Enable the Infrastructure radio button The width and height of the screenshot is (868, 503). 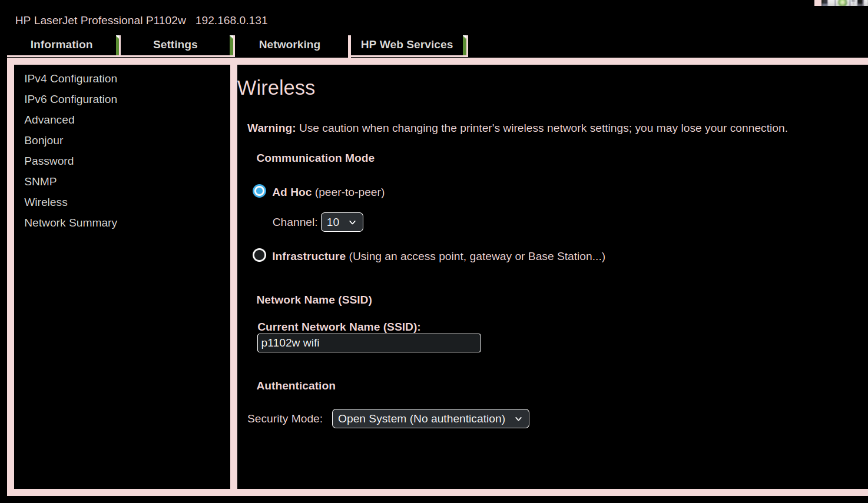coord(259,255)
